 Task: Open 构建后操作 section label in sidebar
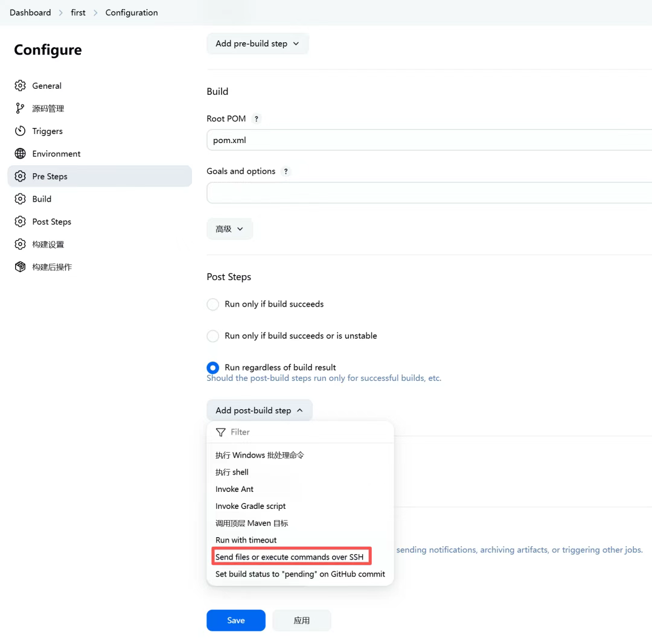(52, 267)
